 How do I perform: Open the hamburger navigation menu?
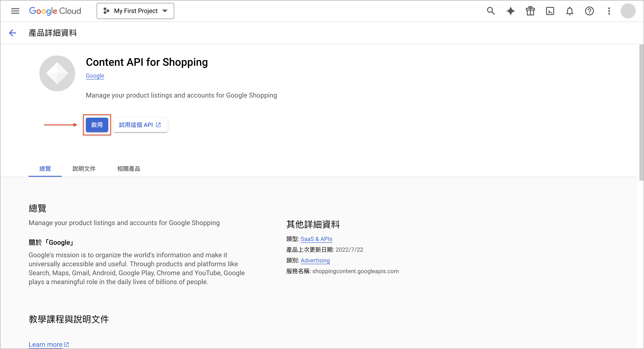pyautogui.click(x=15, y=11)
